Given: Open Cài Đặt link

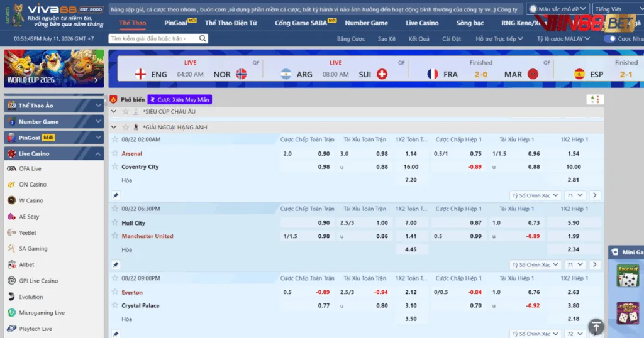Looking at the screenshot, I should [452, 38].
